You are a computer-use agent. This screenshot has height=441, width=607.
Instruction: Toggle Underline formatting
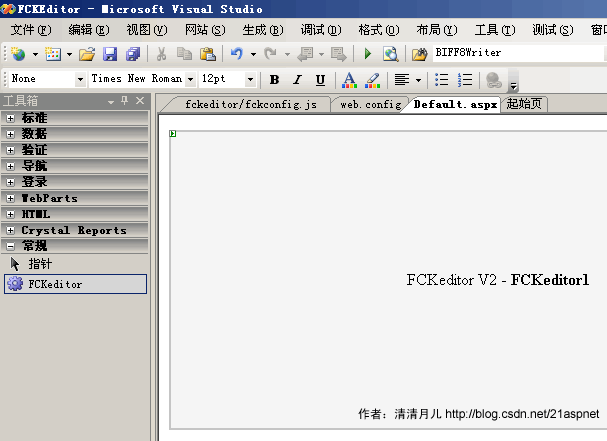point(320,80)
